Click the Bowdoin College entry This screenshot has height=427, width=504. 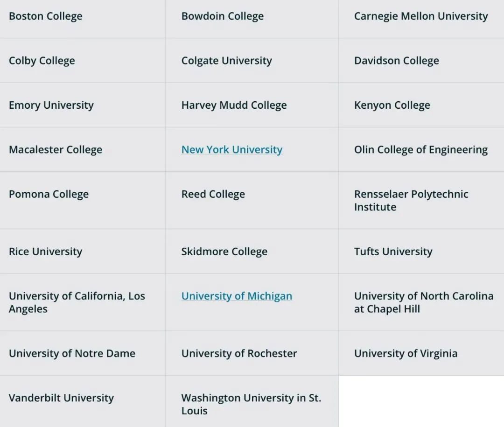pyautogui.click(x=222, y=16)
